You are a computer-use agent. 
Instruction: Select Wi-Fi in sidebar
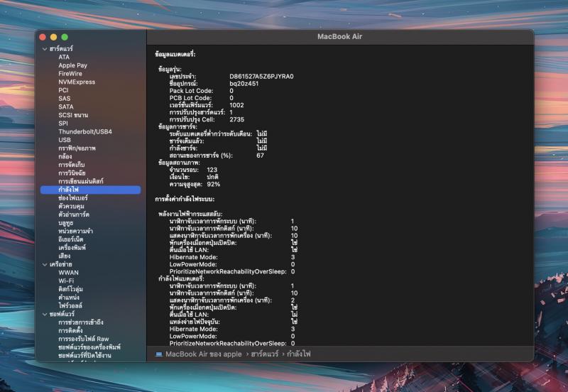(x=66, y=281)
